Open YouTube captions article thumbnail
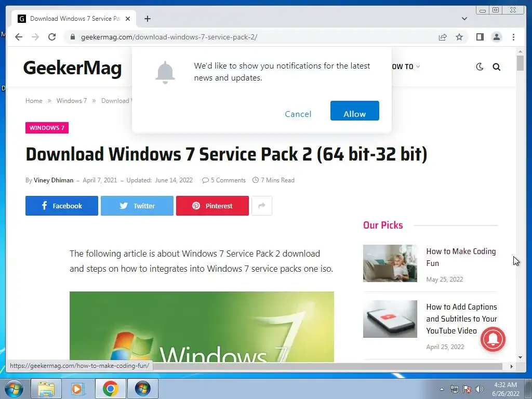Screen dimensions: 532x399 coord(390,319)
